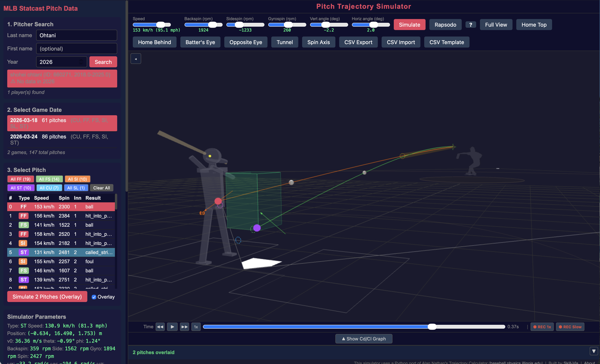
Task: Collapse the sidebar with the left arrow icon
Action: [x=136, y=59]
